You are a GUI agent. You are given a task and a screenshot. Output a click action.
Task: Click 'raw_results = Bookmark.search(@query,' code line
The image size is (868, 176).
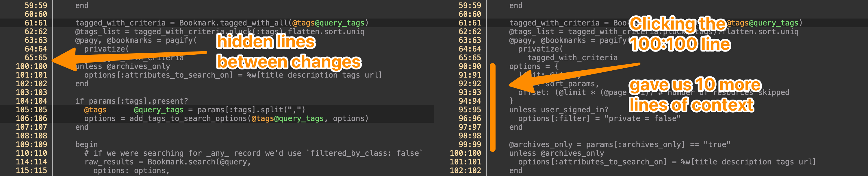click(x=168, y=162)
